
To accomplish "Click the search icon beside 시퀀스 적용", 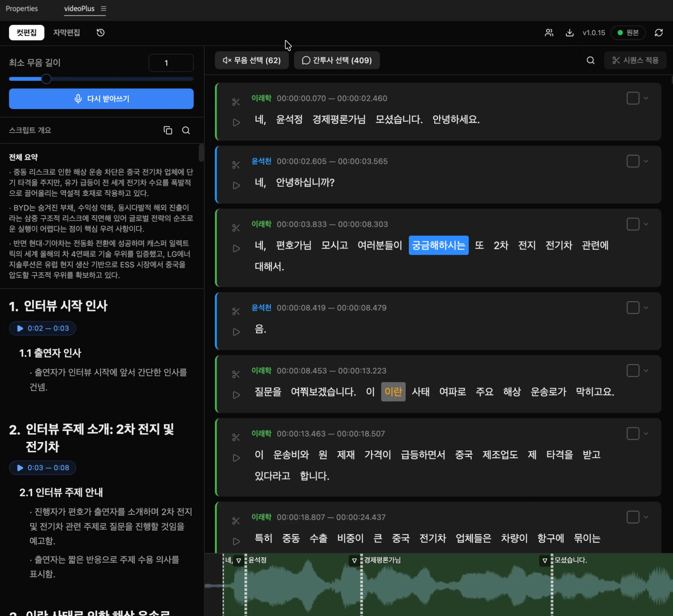I will point(590,60).
